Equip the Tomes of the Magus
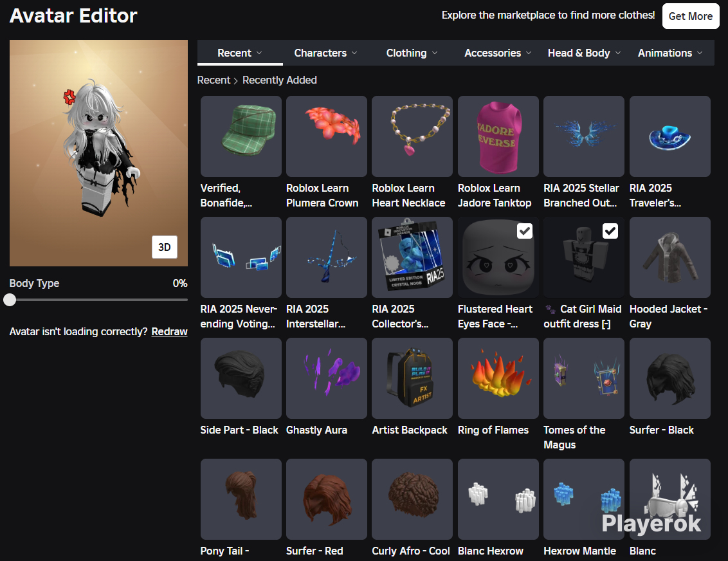This screenshot has height=561, width=728. click(x=583, y=378)
